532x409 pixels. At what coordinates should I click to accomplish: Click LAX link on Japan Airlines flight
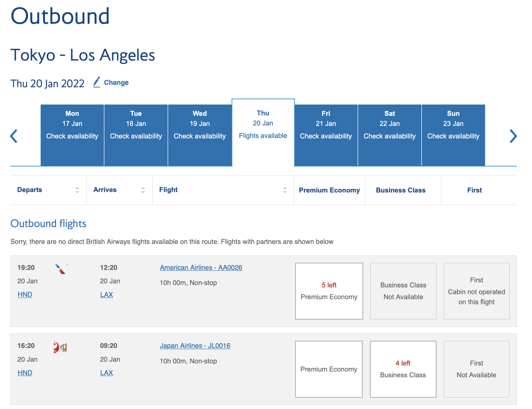pos(107,373)
